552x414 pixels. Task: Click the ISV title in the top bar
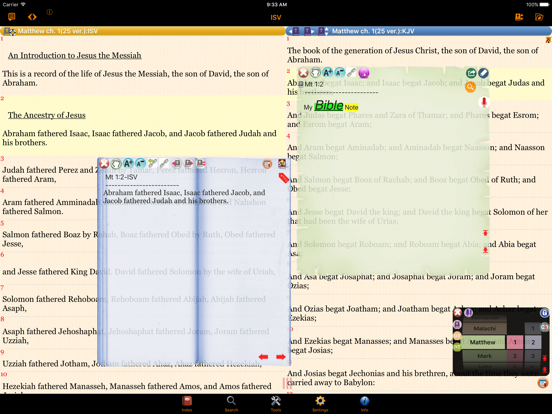coord(276,17)
